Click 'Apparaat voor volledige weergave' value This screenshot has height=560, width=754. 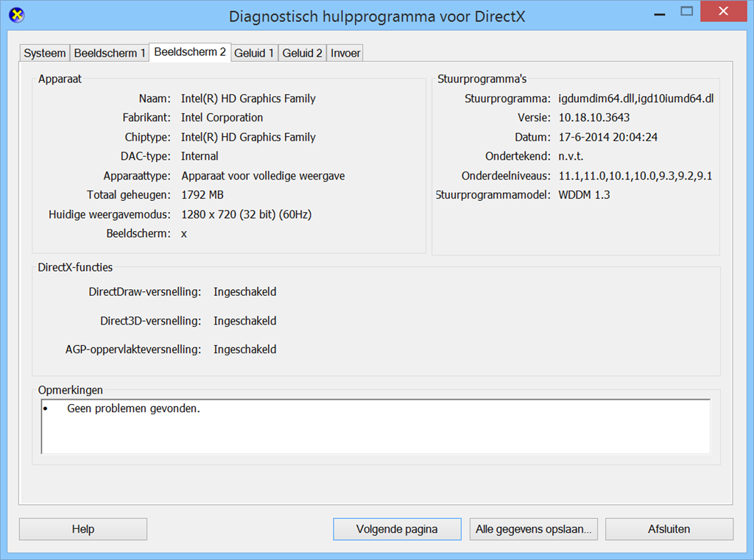263,176
